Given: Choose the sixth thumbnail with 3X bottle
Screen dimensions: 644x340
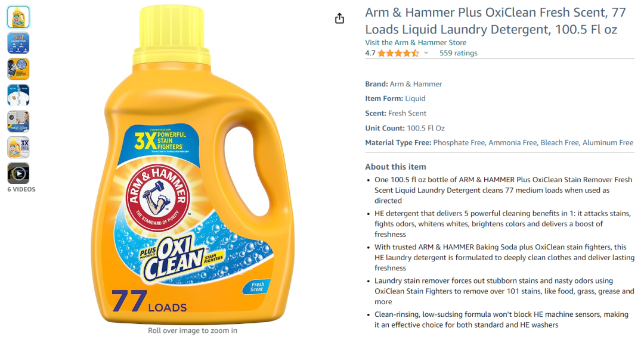Looking at the screenshot, I should (x=18, y=147).
